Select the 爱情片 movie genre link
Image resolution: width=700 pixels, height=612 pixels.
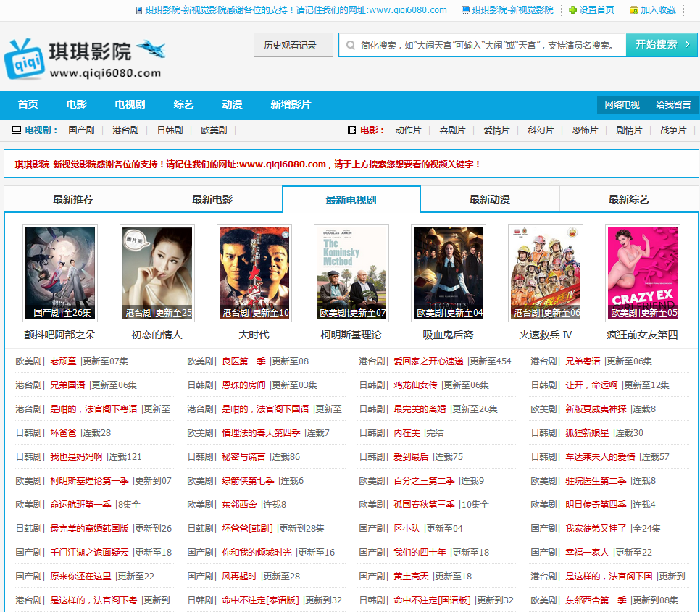tap(496, 130)
